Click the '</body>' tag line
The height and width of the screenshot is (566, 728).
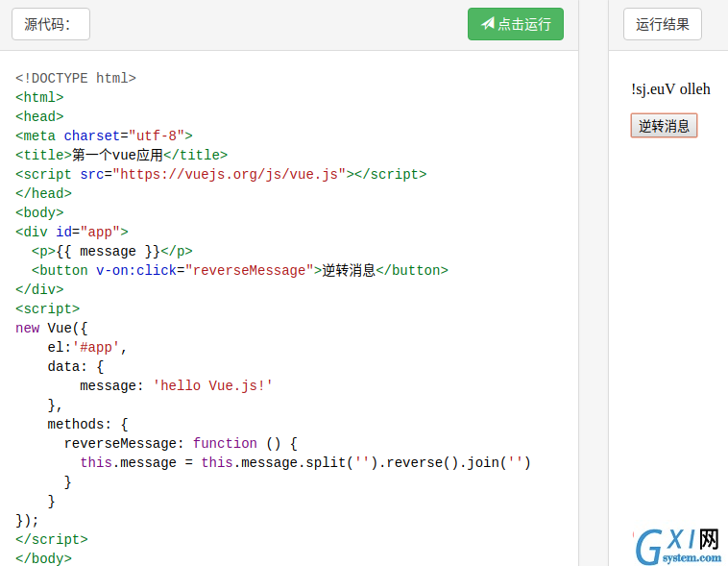click(x=43, y=558)
